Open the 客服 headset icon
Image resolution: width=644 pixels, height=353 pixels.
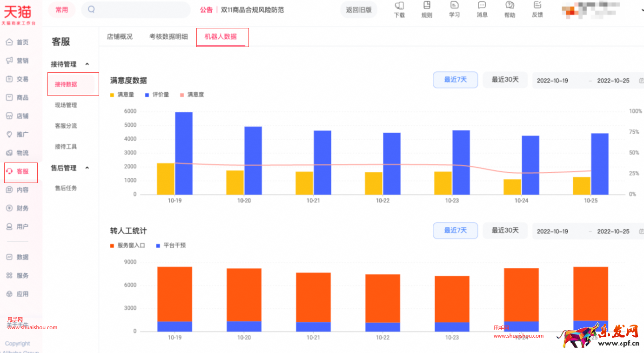coord(9,171)
